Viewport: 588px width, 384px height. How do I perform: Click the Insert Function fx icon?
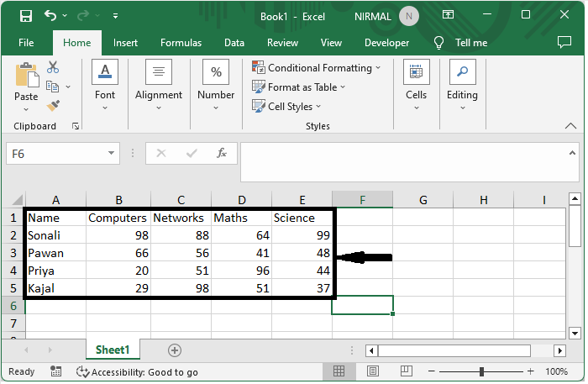click(x=222, y=154)
